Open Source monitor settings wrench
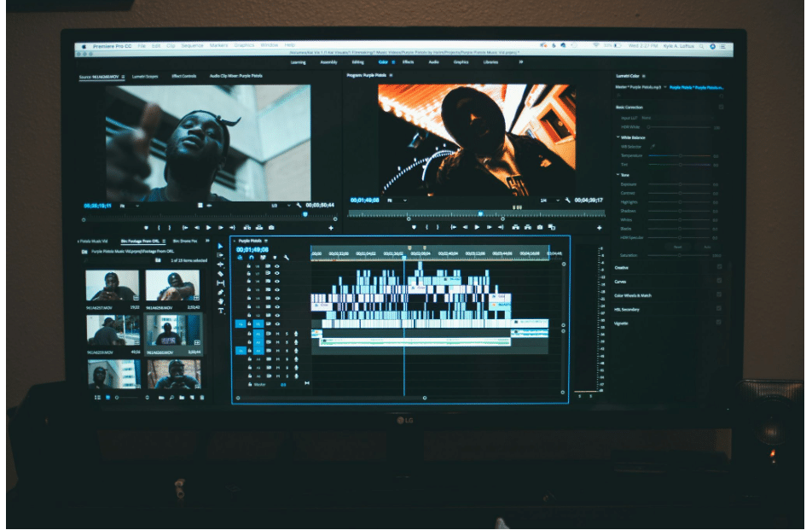This screenshot has height=530, width=812. click(299, 206)
